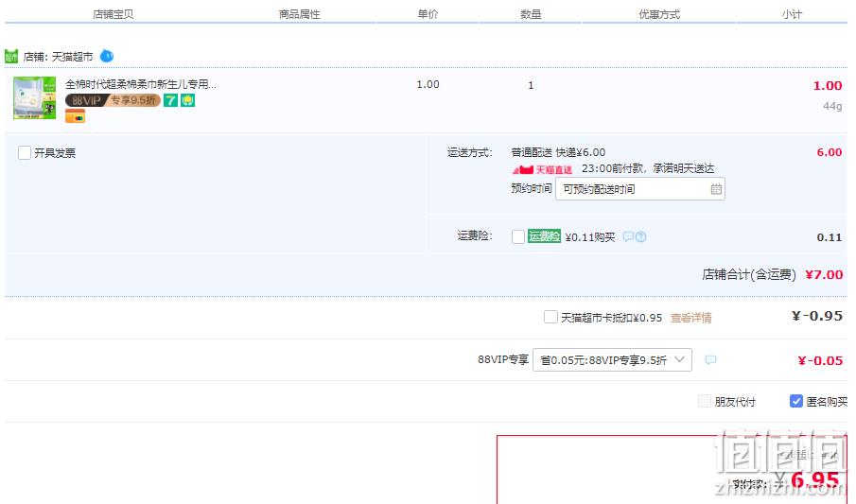Click the 商品属性 column header

pyautogui.click(x=299, y=15)
